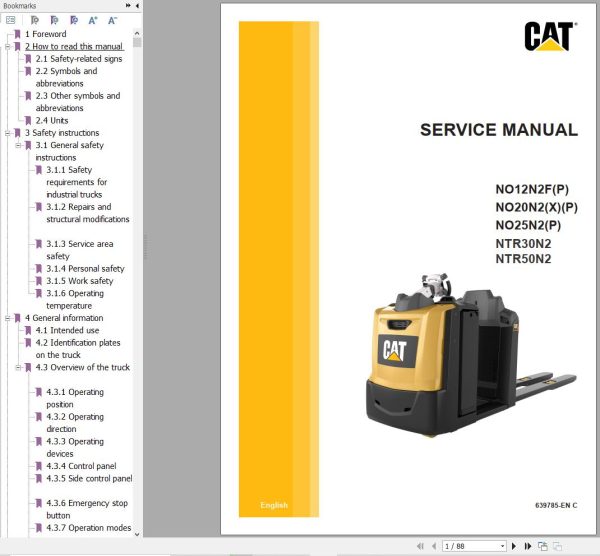Decrease bookmark font size with A-

coord(112,20)
